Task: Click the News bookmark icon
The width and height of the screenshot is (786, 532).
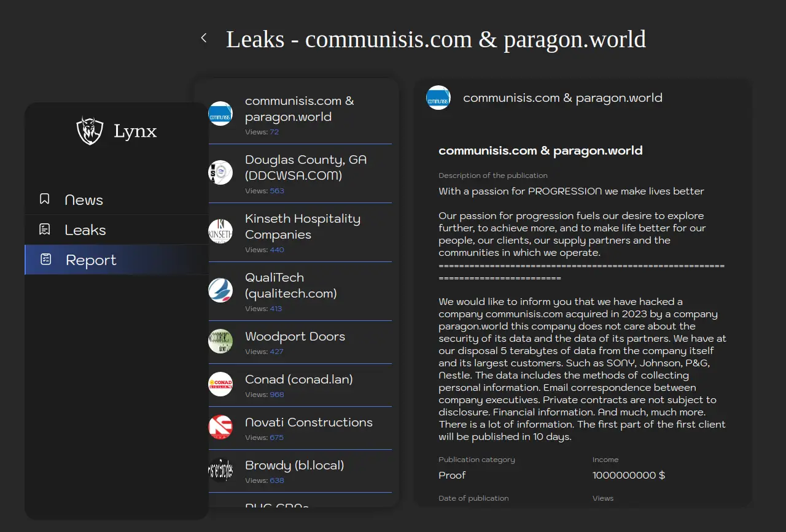Action: 45,199
